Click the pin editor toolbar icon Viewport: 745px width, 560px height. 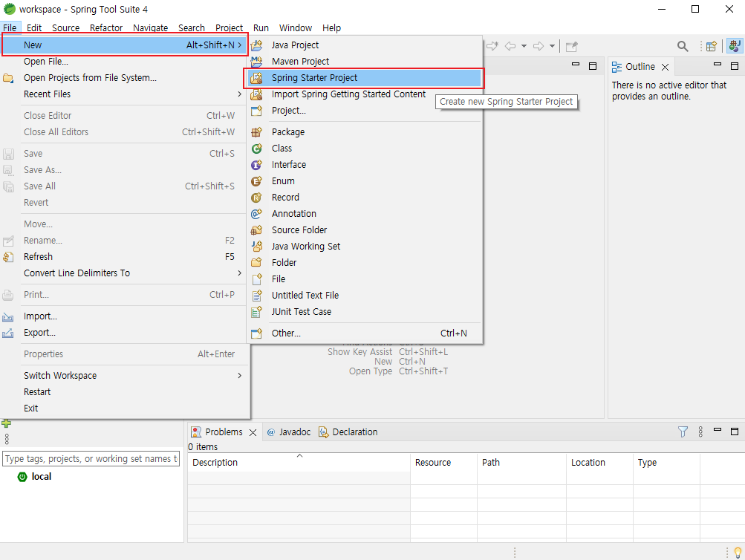pyautogui.click(x=572, y=46)
